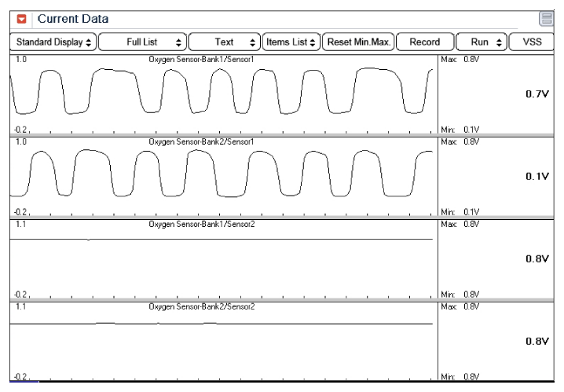
Task: Click the 0.1V reading for Bank2/Sensor1
Action: [537, 177]
